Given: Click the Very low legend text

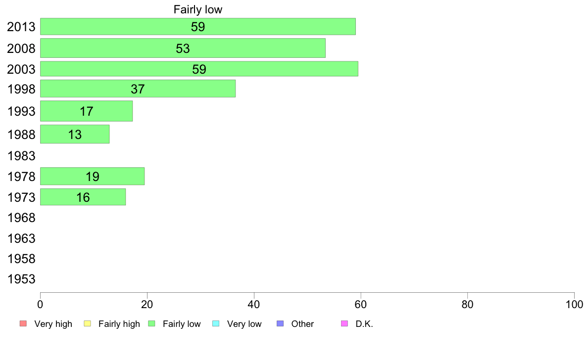Looking at the screenshot, I should click(x=244, y=324).
